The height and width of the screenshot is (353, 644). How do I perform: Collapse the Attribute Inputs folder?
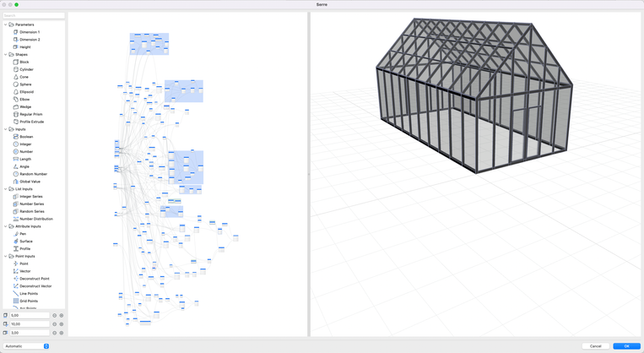click(5, 226)
